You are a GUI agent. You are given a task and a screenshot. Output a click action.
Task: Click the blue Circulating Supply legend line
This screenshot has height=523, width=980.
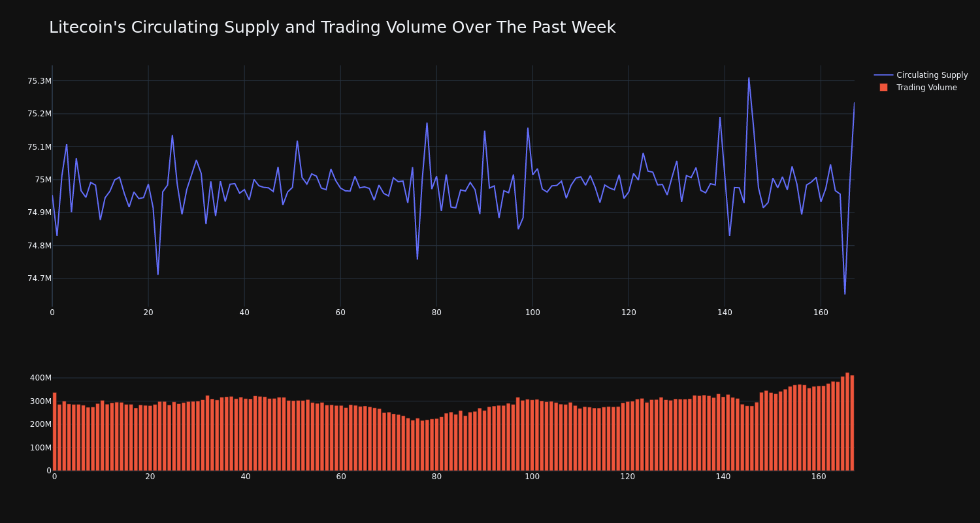(883, 75)
